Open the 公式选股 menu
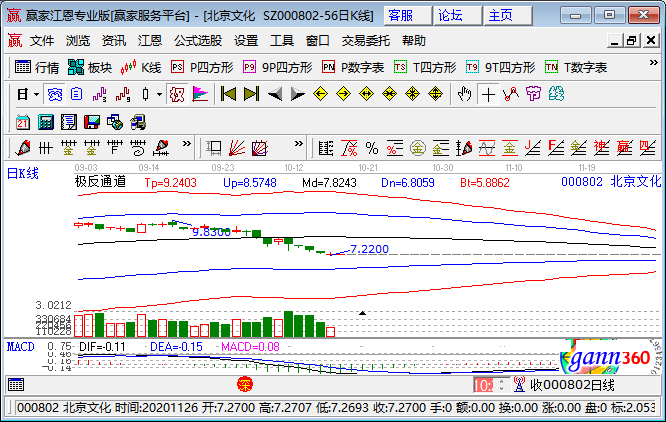Screen dimensions: 666x422 (198, 41)
